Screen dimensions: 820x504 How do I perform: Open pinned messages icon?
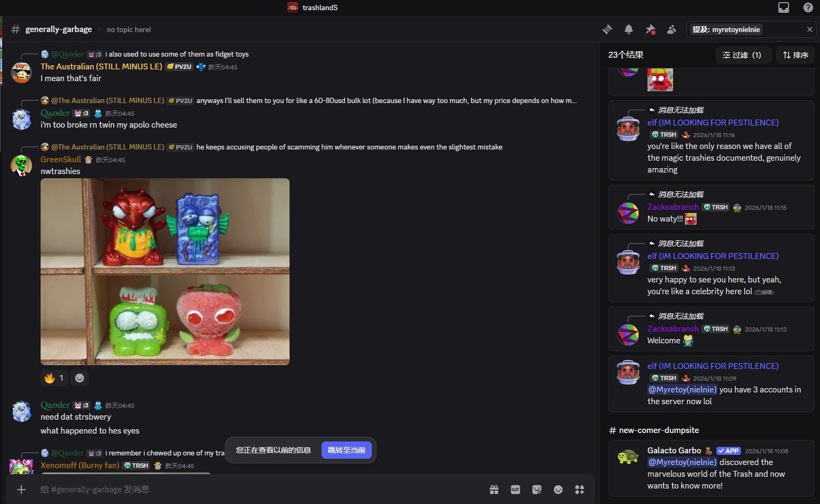point(650,29)
